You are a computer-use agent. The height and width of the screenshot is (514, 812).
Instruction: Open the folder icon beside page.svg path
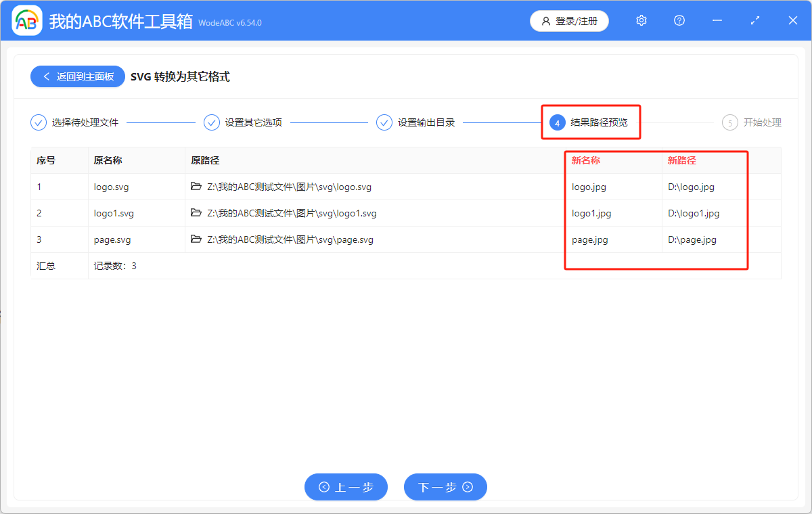(x=197, y=239)
